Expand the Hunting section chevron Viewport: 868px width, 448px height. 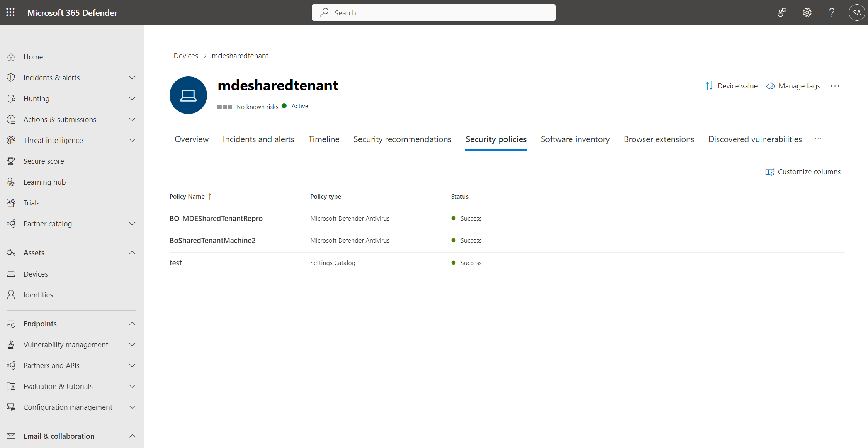coord(132,98)
